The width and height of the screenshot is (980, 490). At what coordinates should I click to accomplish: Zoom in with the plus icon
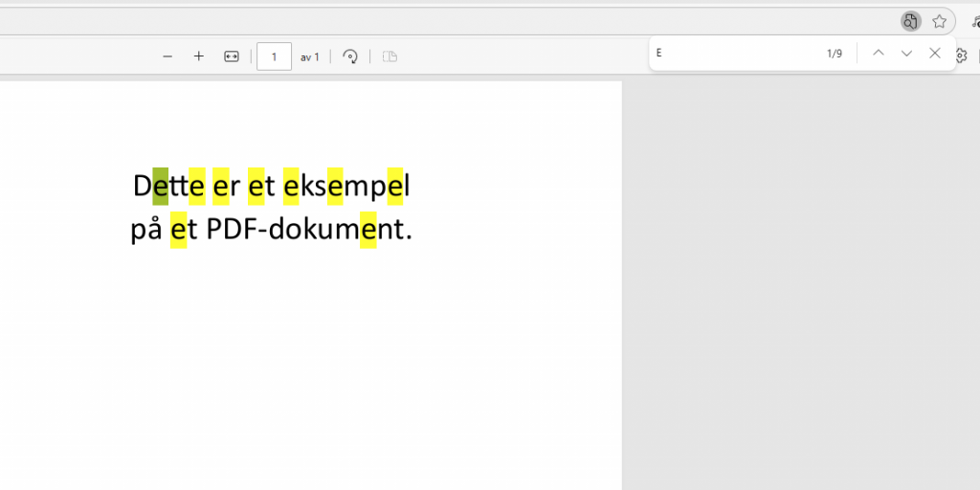199,56
